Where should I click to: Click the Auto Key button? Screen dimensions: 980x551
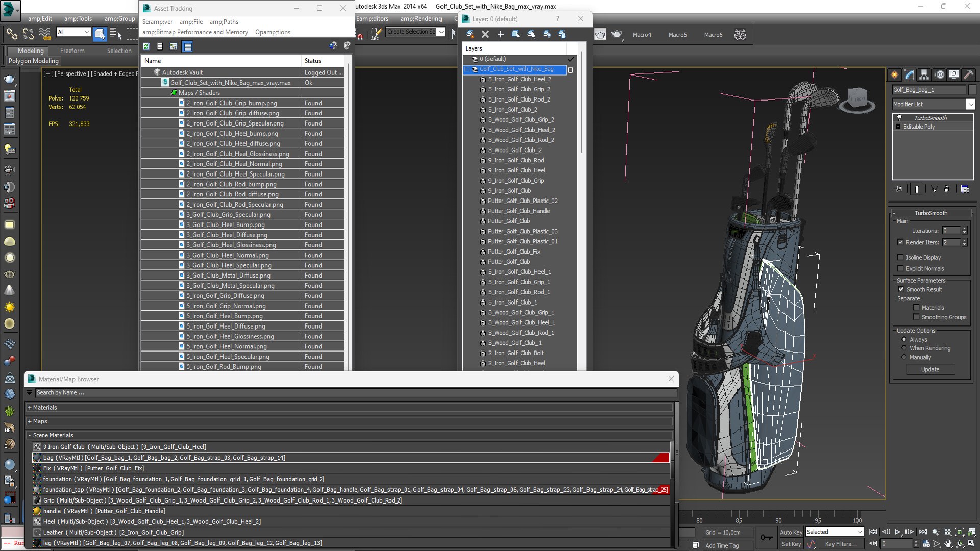click(791, 532)
